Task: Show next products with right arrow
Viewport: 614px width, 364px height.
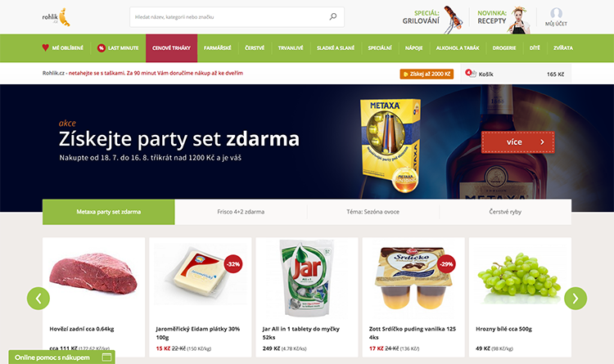Action: (576, 299)
